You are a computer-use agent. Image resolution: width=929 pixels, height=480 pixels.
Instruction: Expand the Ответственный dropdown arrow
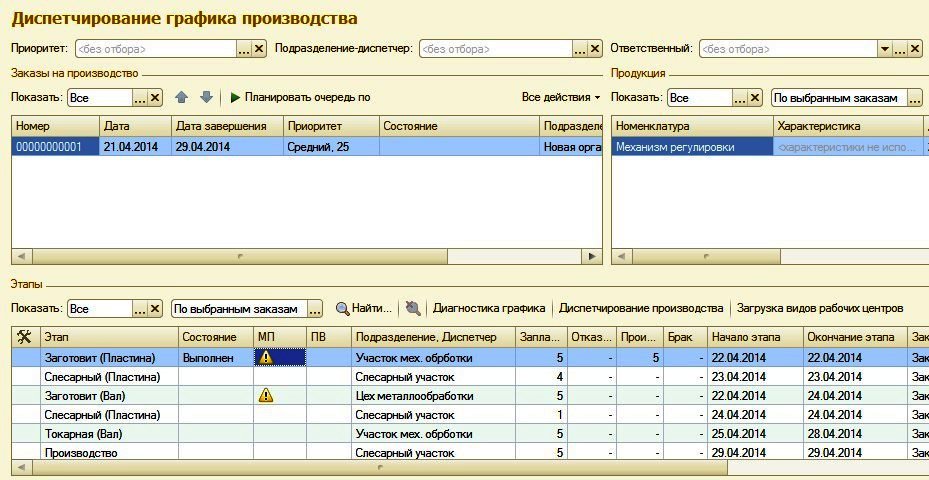tap(885, 49)
